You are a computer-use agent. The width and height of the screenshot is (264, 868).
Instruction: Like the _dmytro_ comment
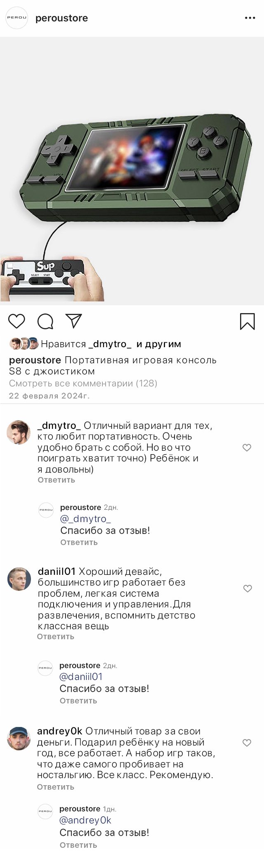(x=247, y=447)
